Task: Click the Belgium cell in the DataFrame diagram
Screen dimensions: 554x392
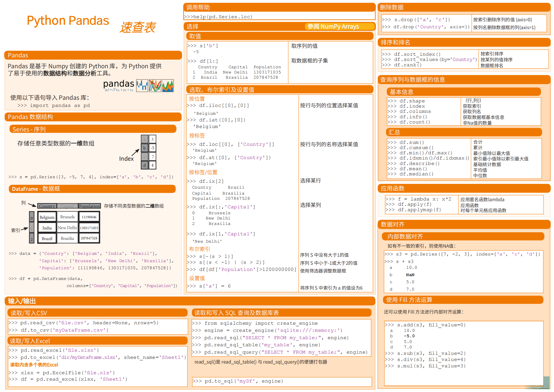Action: pyautogui.click(x=47, y=217)
